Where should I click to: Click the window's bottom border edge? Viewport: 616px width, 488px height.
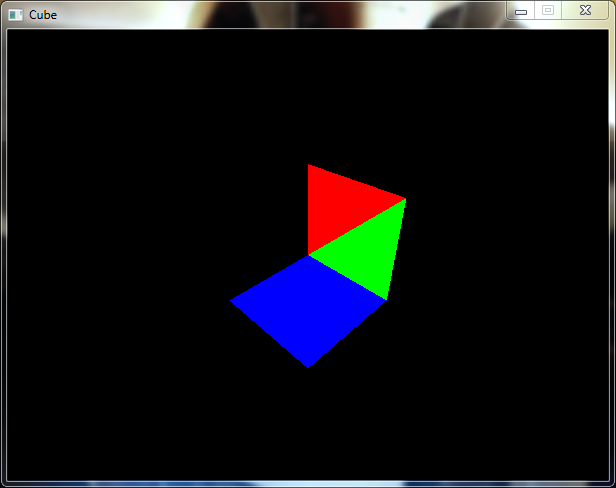pos(308,484)
